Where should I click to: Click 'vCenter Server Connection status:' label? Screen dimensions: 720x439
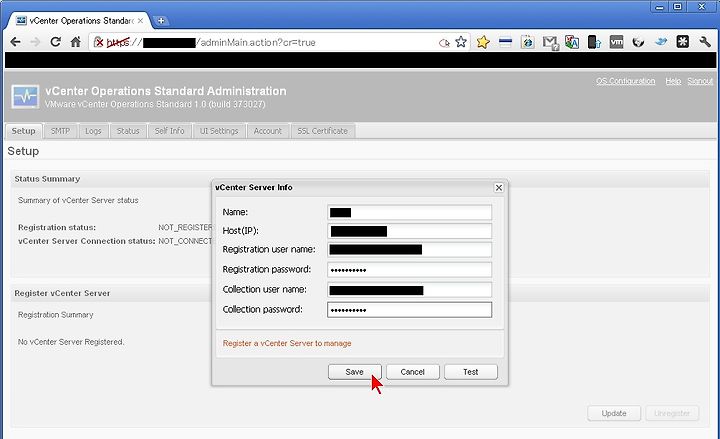86,241
